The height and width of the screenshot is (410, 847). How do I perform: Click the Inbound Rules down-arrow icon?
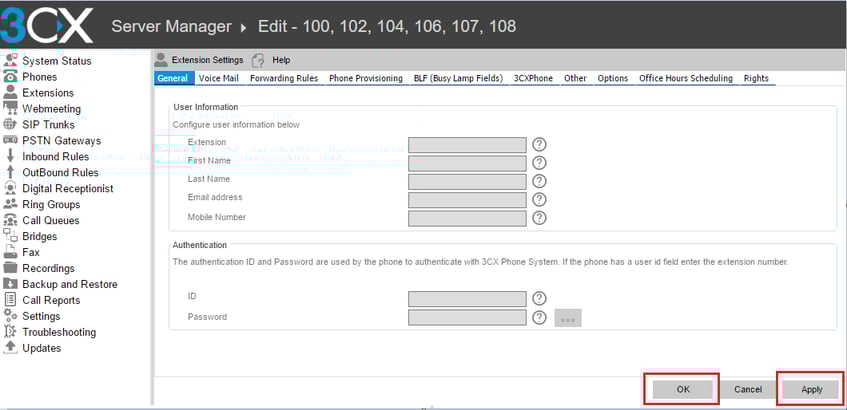[x=10, y=156]
